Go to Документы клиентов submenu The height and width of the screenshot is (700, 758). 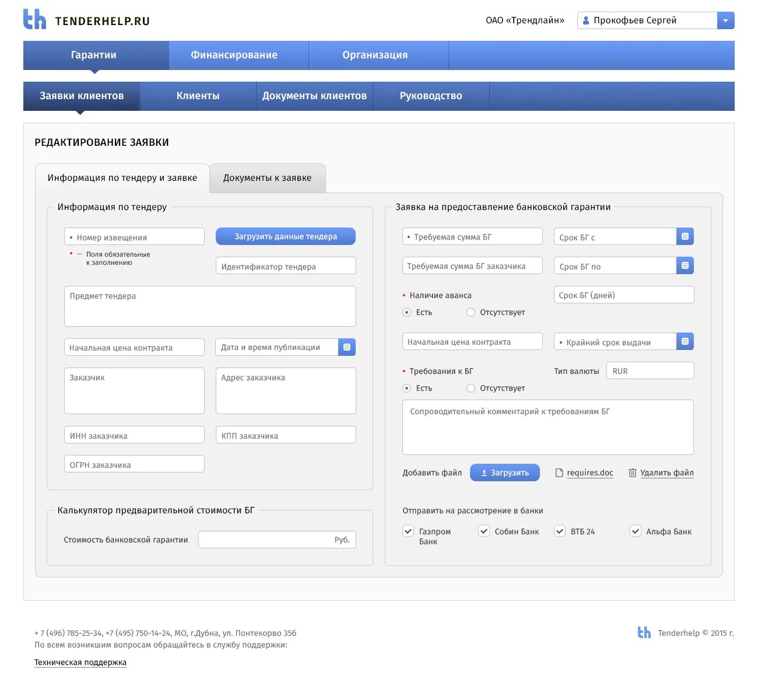[x=315, y=96]
